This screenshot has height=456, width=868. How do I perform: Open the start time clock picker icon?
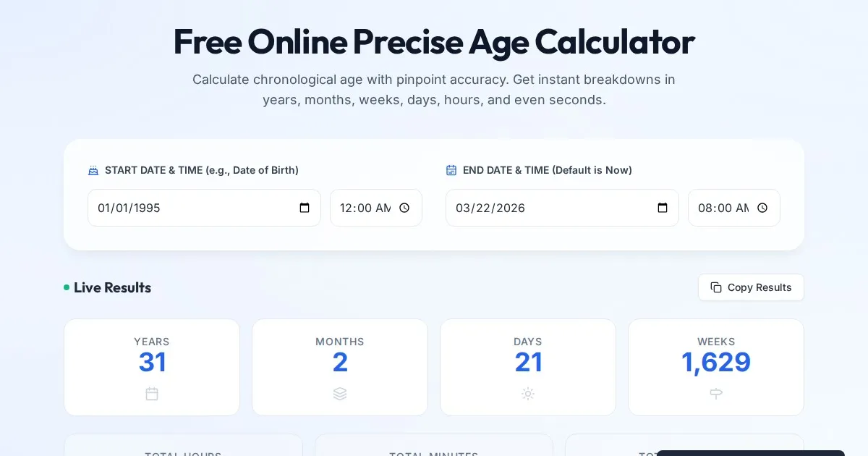pyautogui.click(x=404, y=208)
